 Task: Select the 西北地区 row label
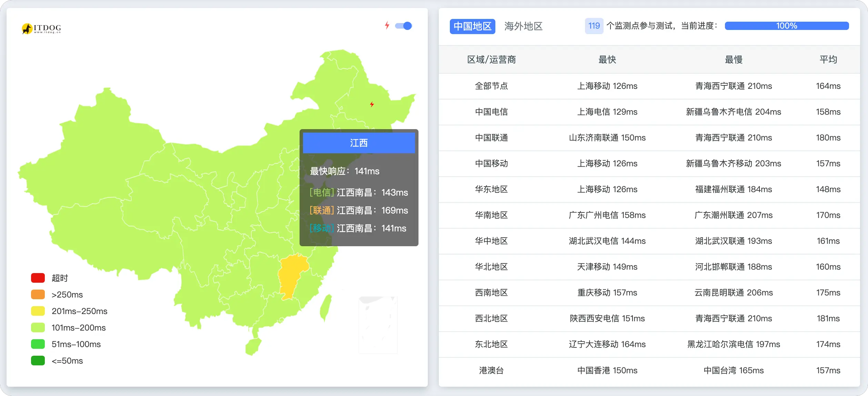[491, 318]
